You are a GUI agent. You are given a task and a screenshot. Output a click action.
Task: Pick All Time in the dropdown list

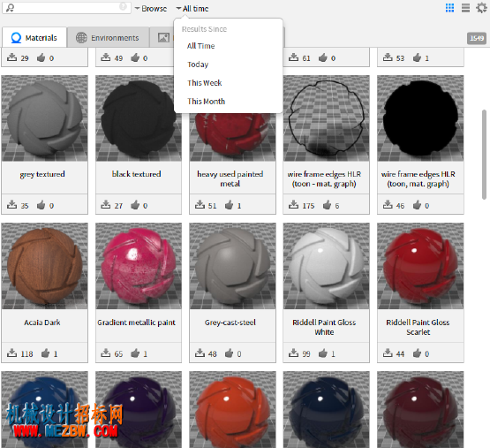[200, 46]
